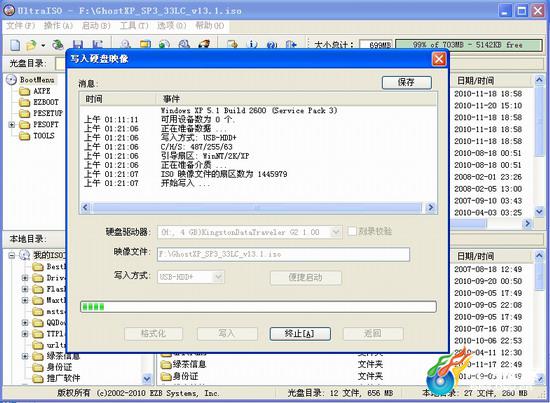Viewport: 550px width, 403px height.
Task: Click the Open CD/DVD green disc icon
Action: (x=58, y=45)
